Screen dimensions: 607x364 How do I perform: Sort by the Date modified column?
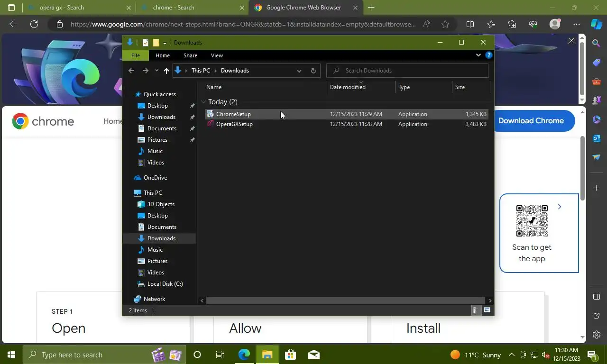360,87
